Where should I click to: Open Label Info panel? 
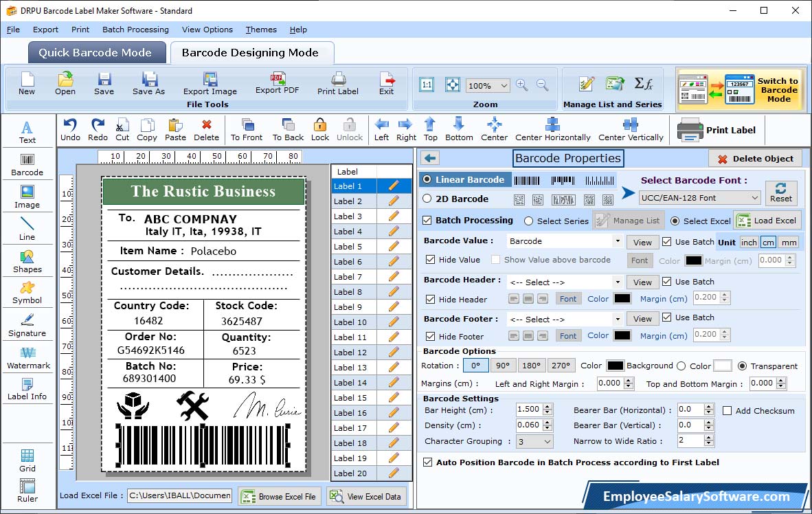[27, 389]
